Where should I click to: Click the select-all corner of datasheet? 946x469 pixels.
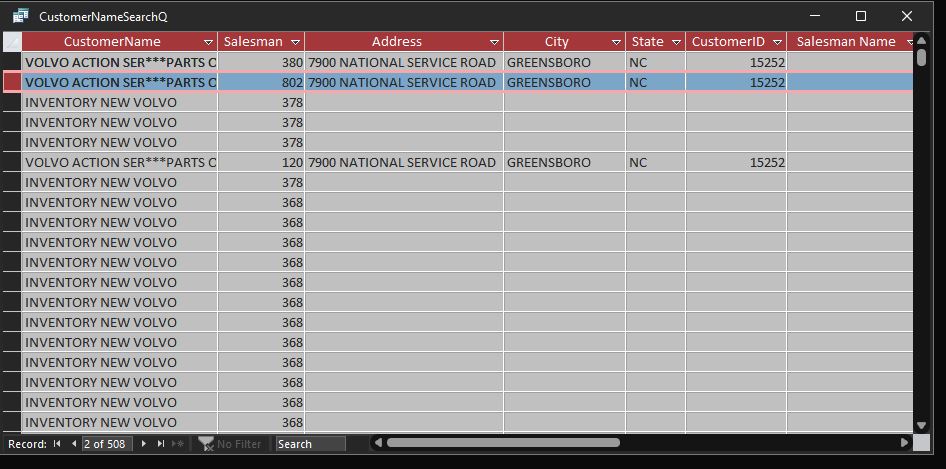12,42
